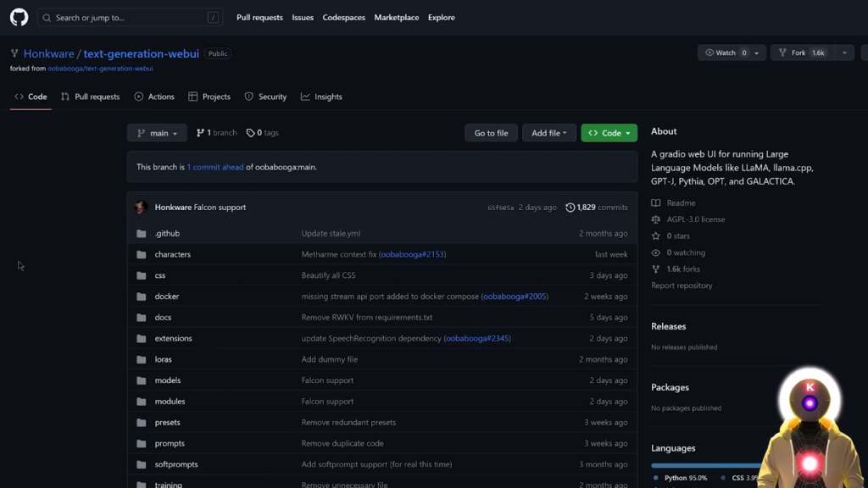The height and width of the screenshot is (488, 868).
Task: Open the modules folder
Action: 170,402
